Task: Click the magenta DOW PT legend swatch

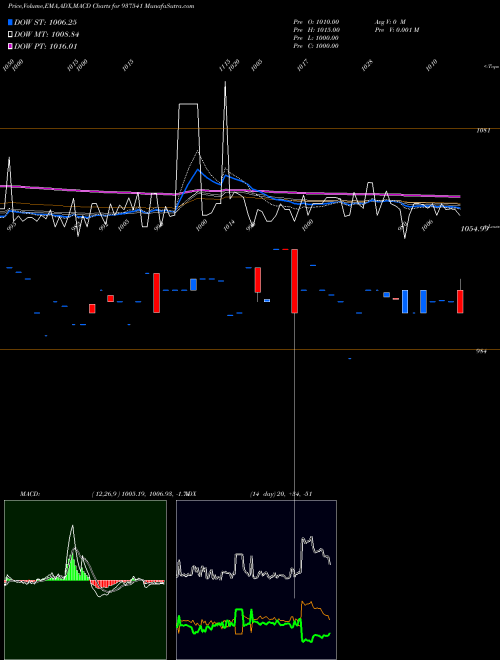Action: tap(10, 46)
